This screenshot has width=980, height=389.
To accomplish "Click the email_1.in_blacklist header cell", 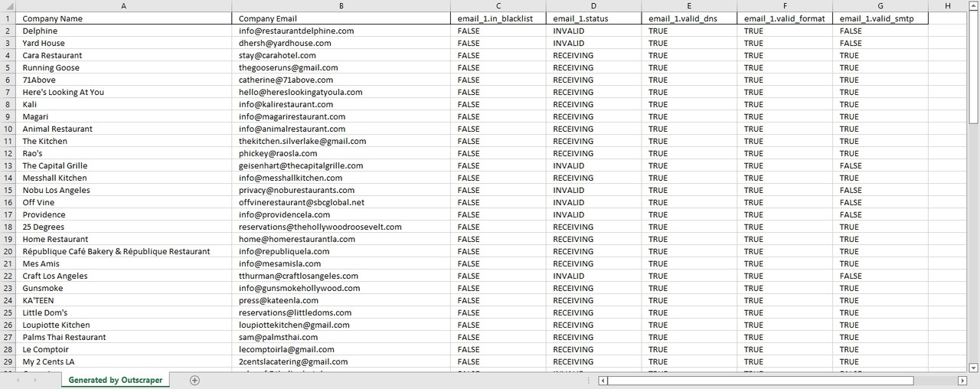I will (x=498, y=18).
